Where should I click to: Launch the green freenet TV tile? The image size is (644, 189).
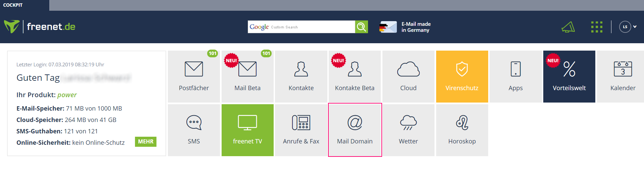point(247,130)
